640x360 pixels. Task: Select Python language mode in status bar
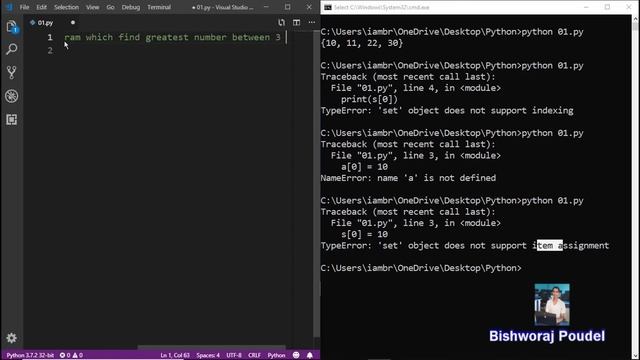click(276, 355)
